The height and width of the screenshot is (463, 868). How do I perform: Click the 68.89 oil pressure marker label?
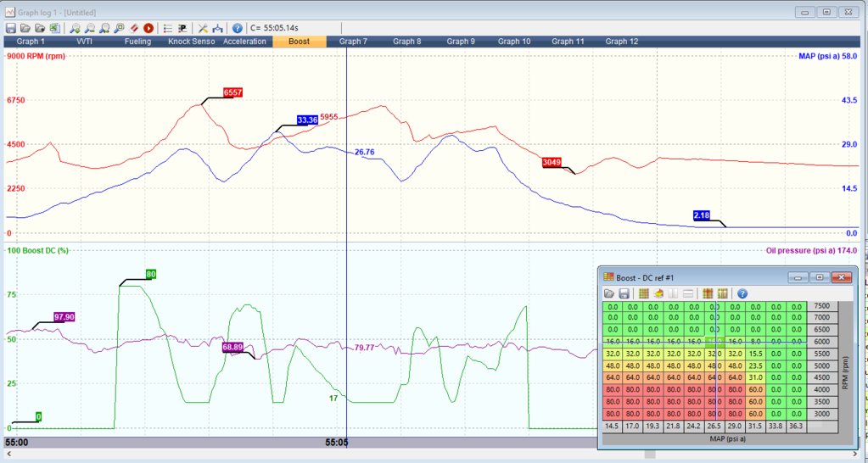(232, 347)
